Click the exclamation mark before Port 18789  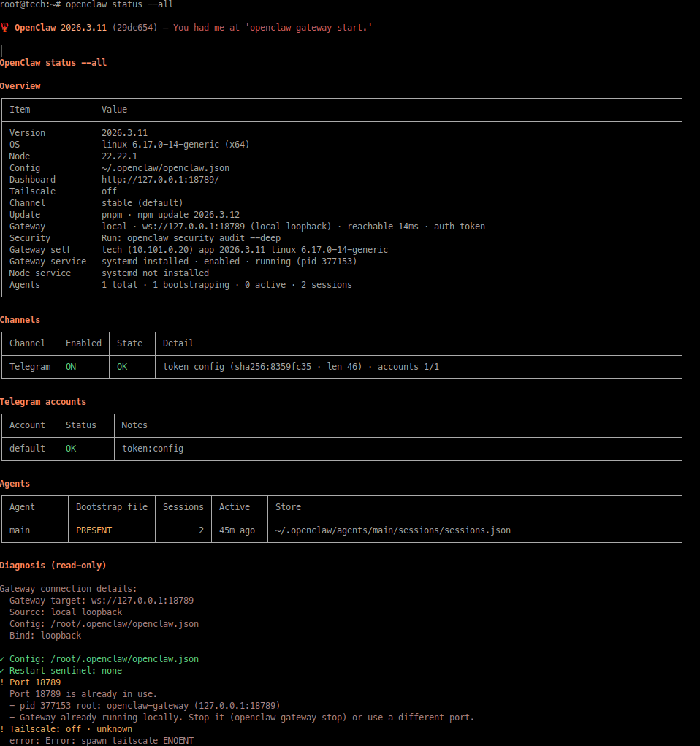click(x=2, y=682)
